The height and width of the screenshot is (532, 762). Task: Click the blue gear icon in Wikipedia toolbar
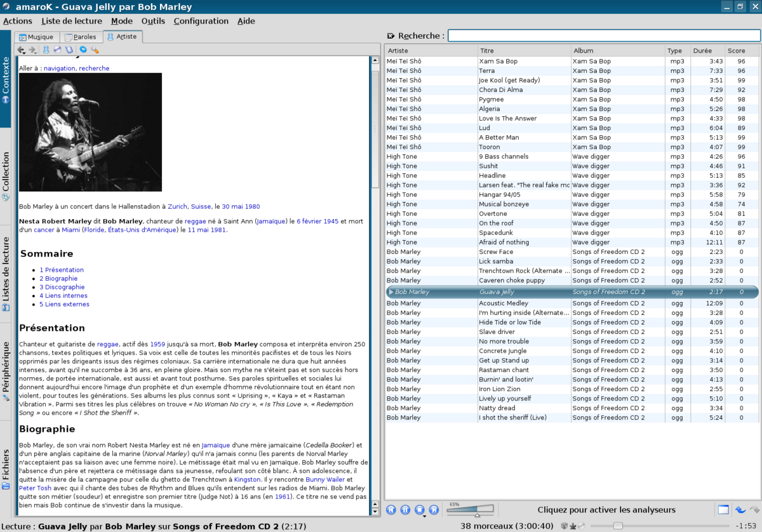point(83,50)
